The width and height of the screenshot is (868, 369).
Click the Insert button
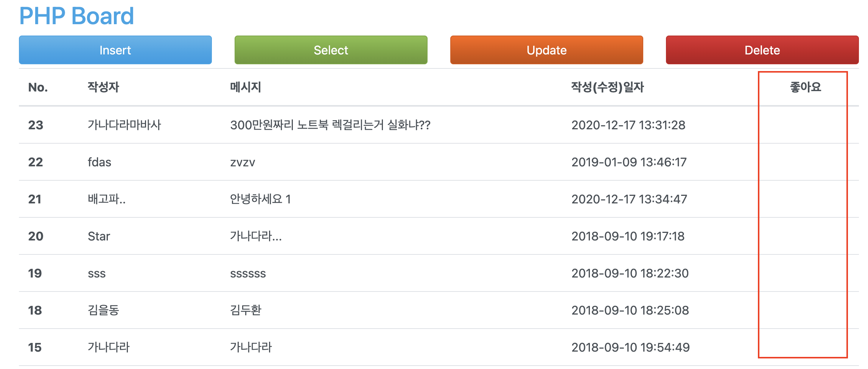click(x=115, y=50)
